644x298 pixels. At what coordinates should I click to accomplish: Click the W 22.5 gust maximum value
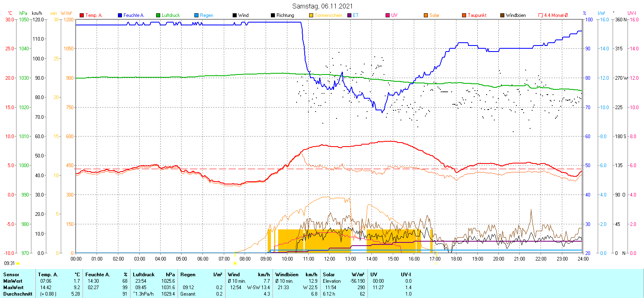coord(310,288)
